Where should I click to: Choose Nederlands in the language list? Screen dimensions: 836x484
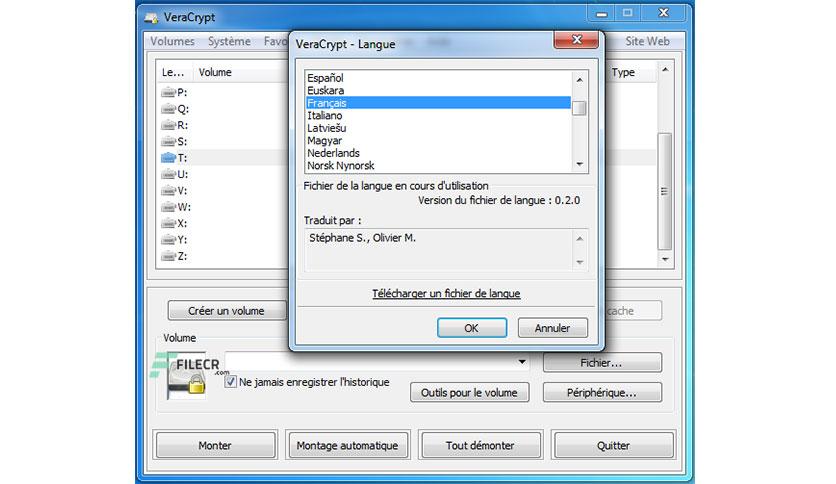point(438,153)
